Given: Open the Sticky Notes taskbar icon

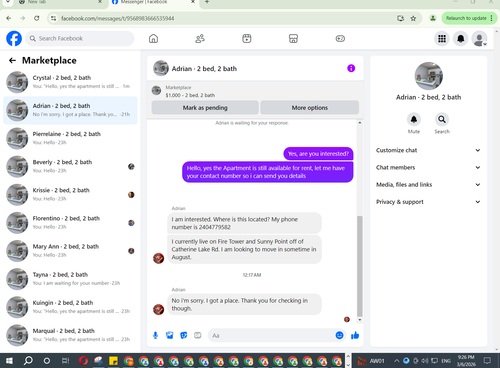Looking at the screenshot, I should pos(113,361).
